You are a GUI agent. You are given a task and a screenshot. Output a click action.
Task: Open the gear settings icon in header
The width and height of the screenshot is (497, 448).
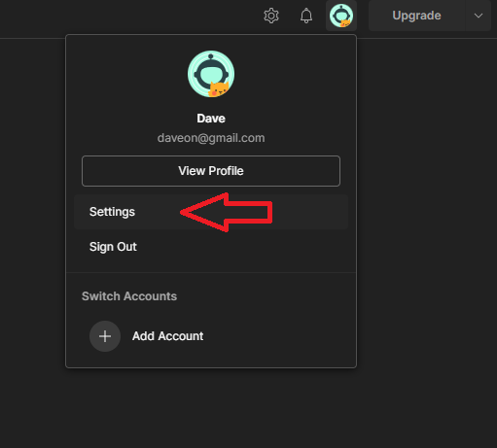click(x=271, y=16)
